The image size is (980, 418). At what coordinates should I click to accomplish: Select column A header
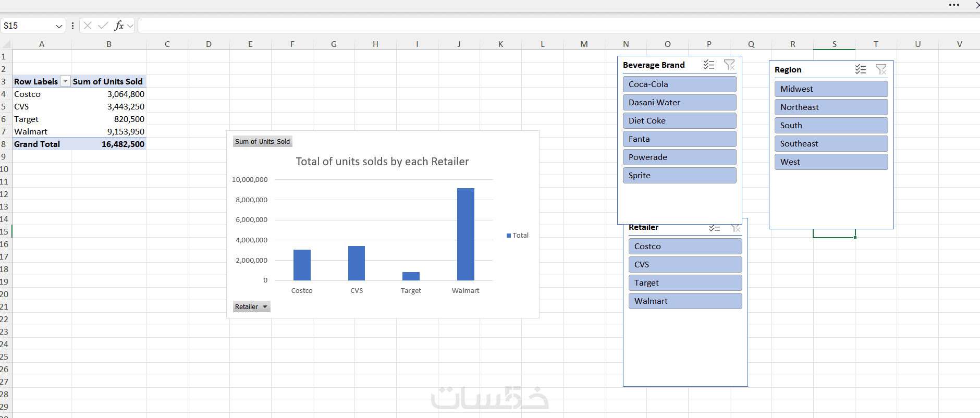(42, 44)
